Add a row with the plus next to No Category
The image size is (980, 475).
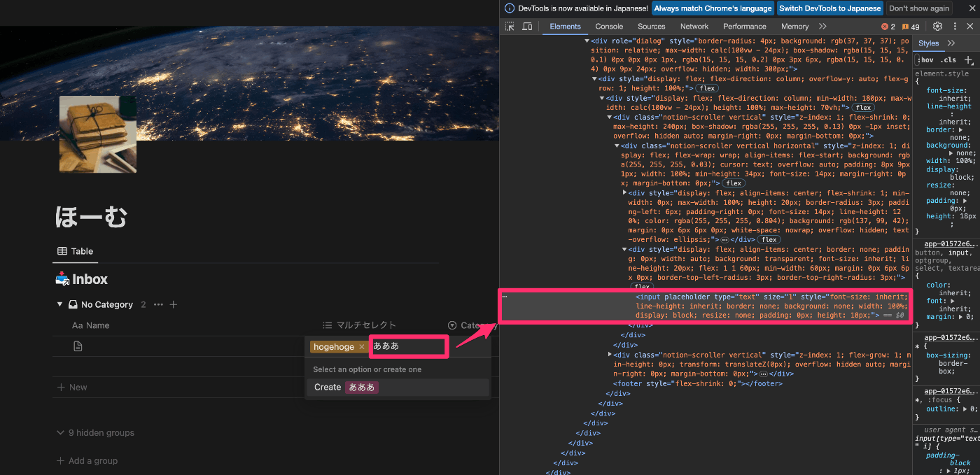pos(174,305)
